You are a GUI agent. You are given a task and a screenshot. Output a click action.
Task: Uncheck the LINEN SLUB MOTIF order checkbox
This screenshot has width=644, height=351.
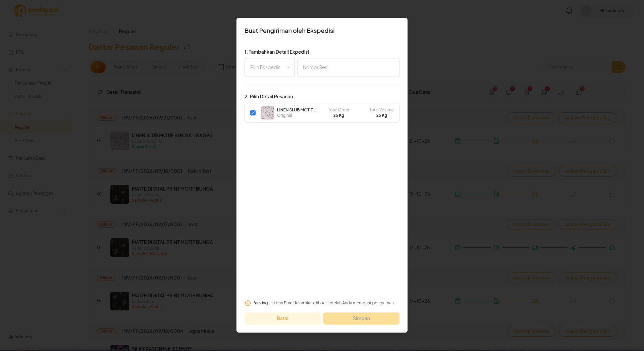coord(253,113)
